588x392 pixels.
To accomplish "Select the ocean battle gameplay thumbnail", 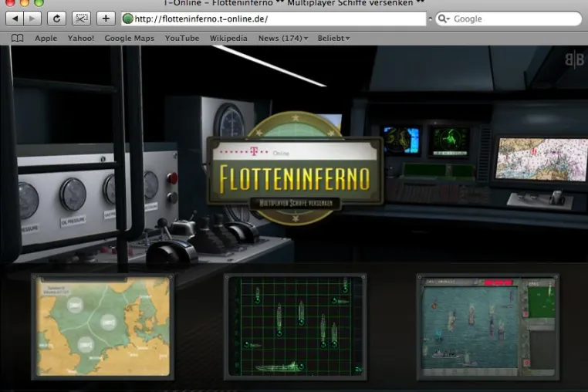I will pos(488,326).
